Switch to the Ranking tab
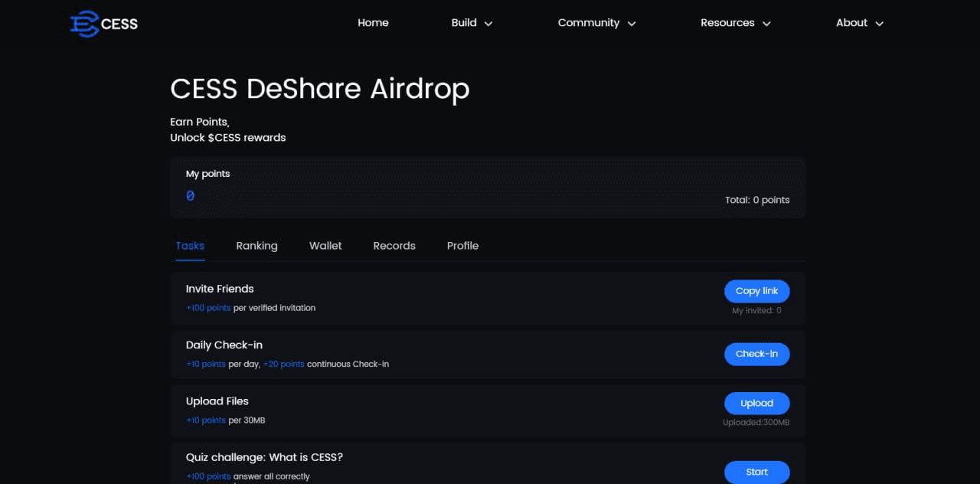This screenshot has height=484, width=980. (x=256, y=246)
